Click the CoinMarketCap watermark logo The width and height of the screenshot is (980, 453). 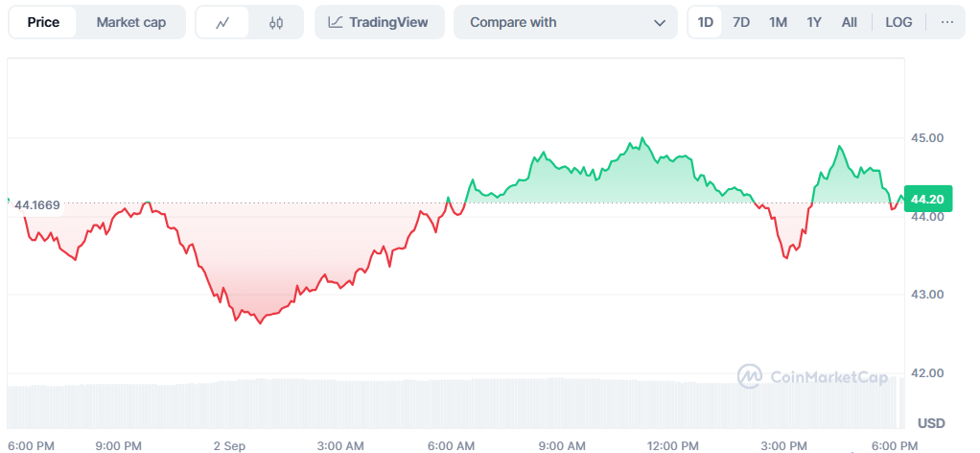[812, 376]
